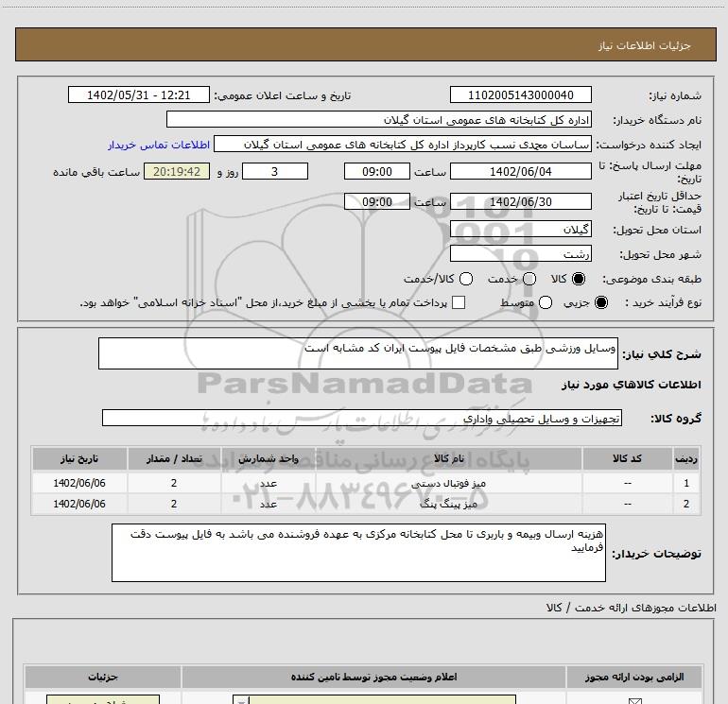Click the گروه کالا field تجهیزات و وسایل تحصیلی واداری

click(362, 418)
